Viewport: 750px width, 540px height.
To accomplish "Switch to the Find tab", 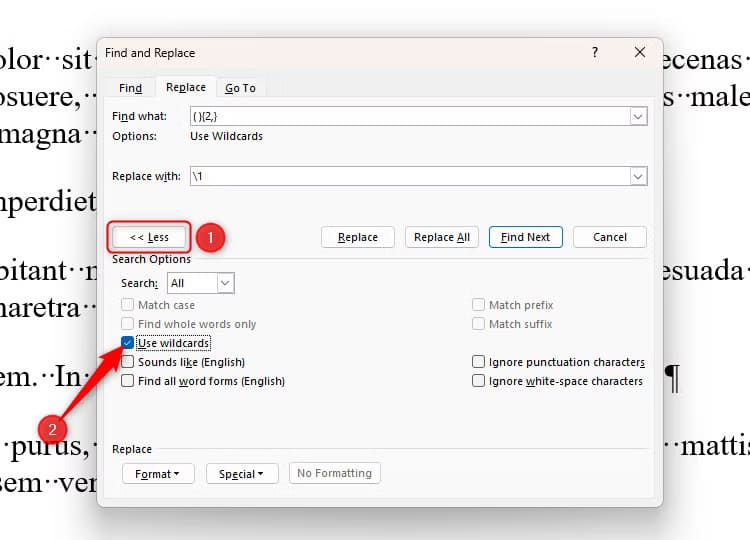I will pyautogui.click(x=130, y=88).
